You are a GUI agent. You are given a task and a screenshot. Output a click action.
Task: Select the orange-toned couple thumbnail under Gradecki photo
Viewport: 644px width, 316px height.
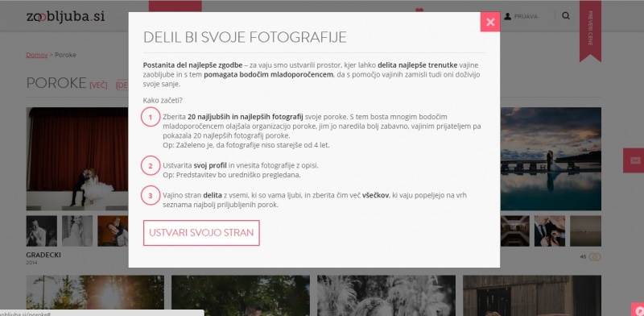pos(113,231)
